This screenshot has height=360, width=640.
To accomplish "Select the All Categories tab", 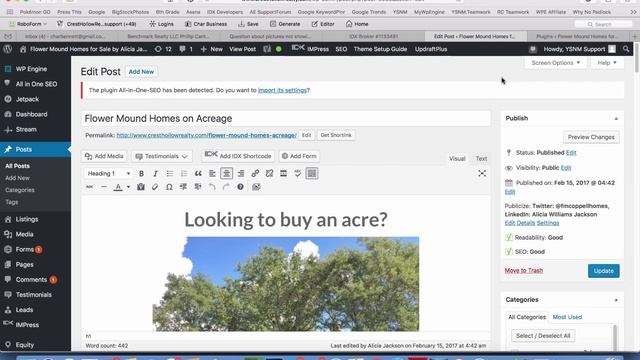I will pos(527,317).
